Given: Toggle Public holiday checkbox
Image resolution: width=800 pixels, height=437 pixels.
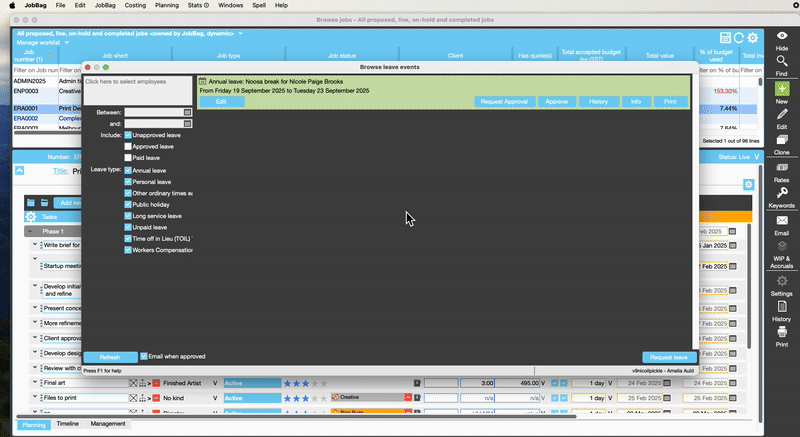Looking at the screenshot, I should (128, 204).
